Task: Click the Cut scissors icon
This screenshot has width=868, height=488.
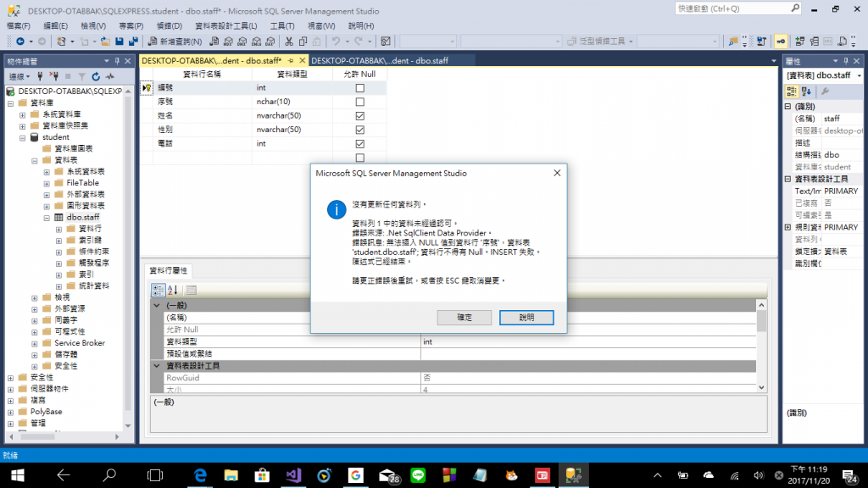Action: coord(289,42)
